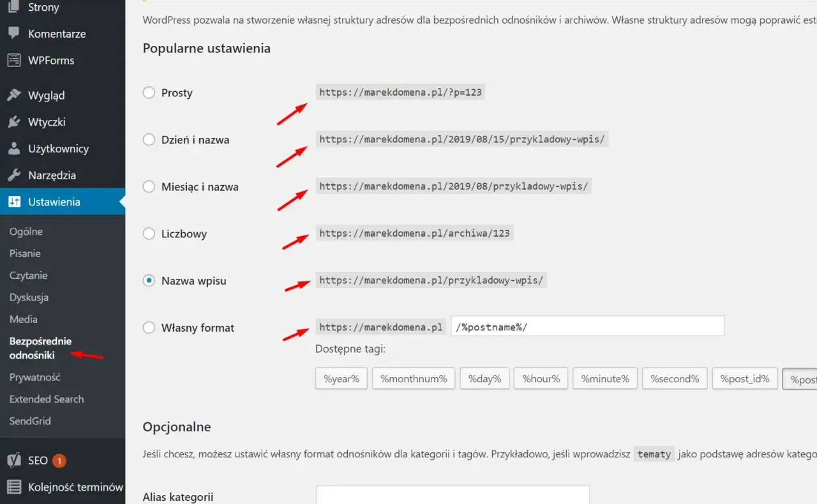817x504 pixels.
Task: Click the 2019/08/15/przykladowy-wpis example URL
Action: pos(462,140)
